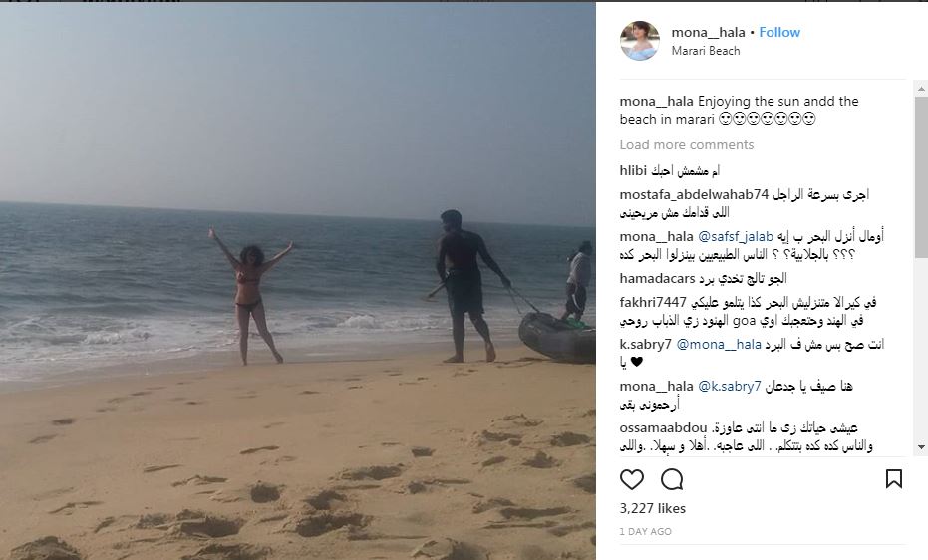
Task: Like the post with the heart icon
Action: click(x=632, y=479)
